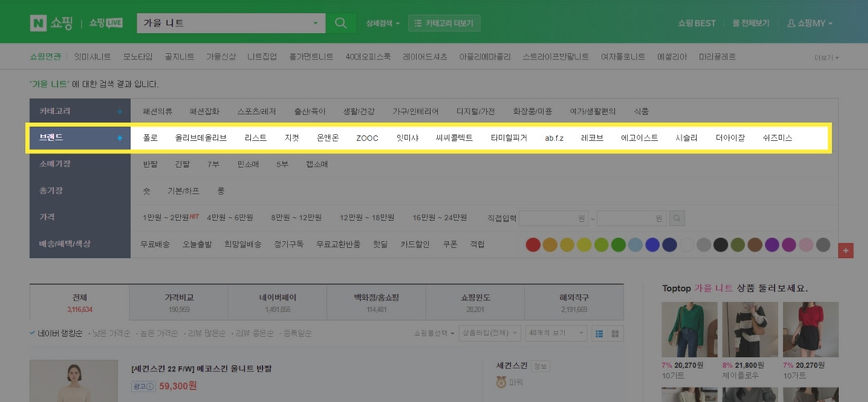This screenshot has width=868, height=402.
Task: Switch to grid view icon
Action: coord(616,334)
